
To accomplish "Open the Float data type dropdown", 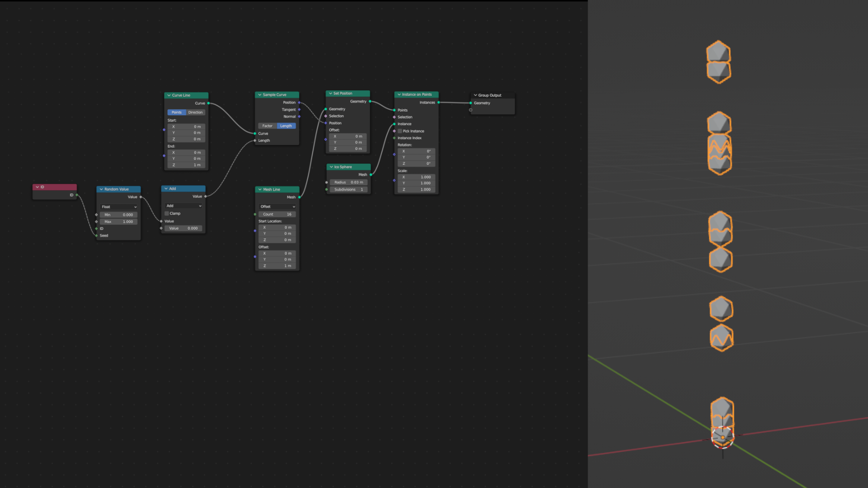I will pyautogui.click(x=119, y=207).
